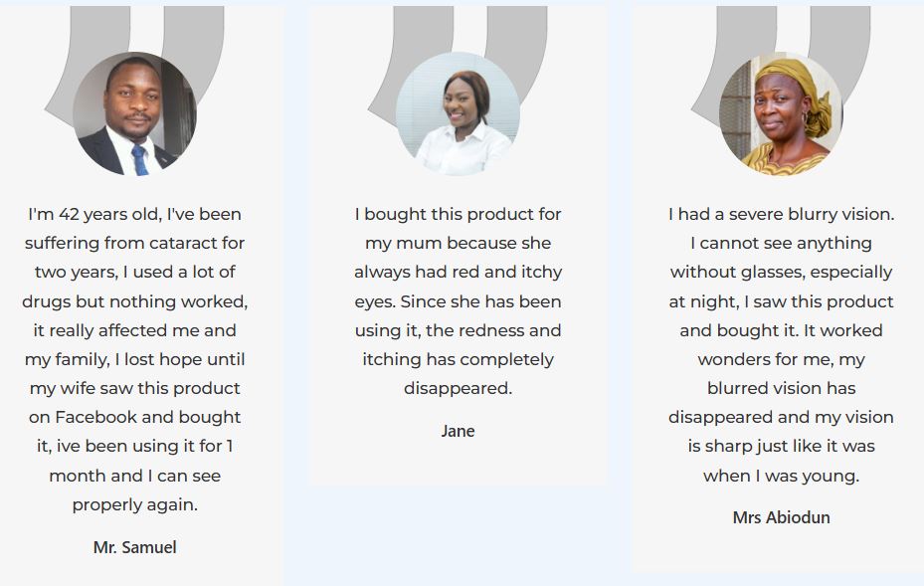Click Mrs Abiodun's profile photo
The width and height of the screenshot is (924, 586).
(781, 114)
